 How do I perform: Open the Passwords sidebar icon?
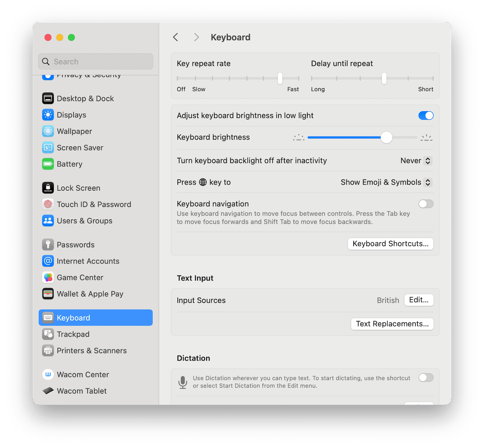tap(48, 244)
